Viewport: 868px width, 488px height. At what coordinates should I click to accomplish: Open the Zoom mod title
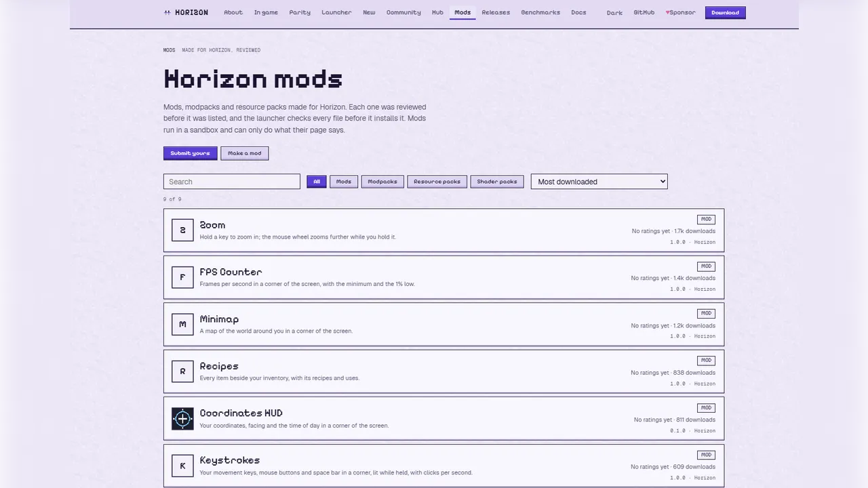coord(212,225)
